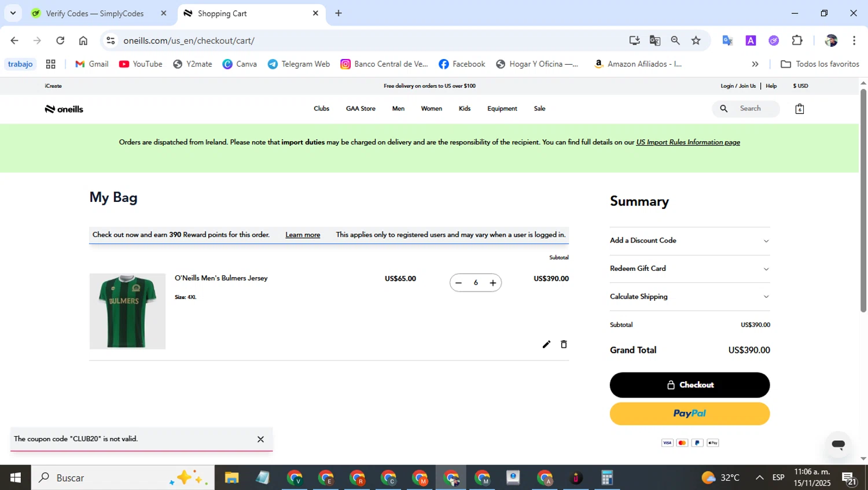Open the Kids menu
This screenshot has height=490, width=868.
click(465, 109)
